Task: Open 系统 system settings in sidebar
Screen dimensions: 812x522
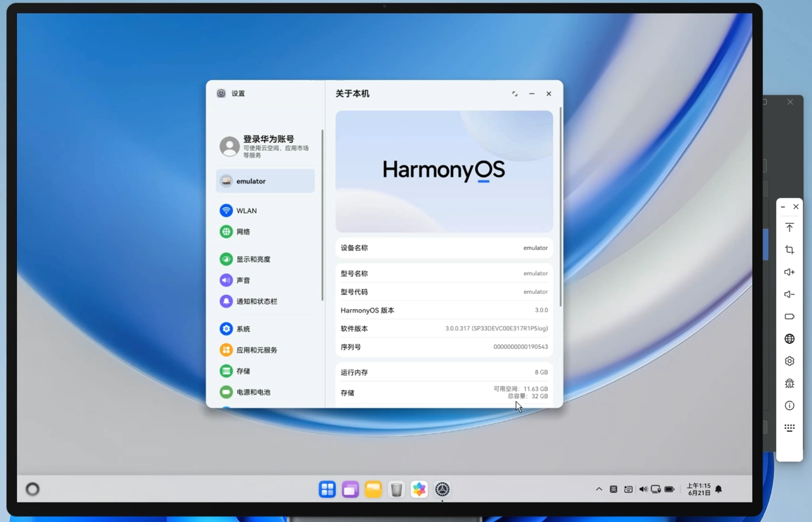Action: coord(265,329)
